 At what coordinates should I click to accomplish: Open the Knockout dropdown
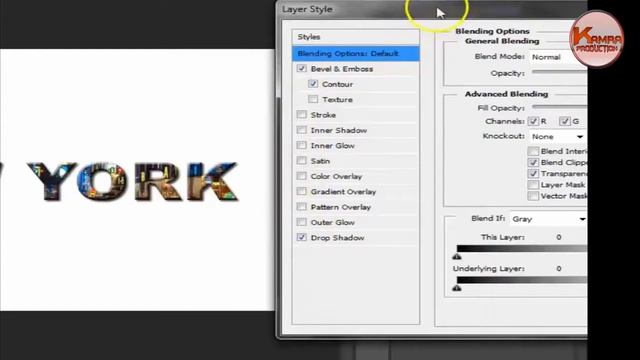[558, 137]
